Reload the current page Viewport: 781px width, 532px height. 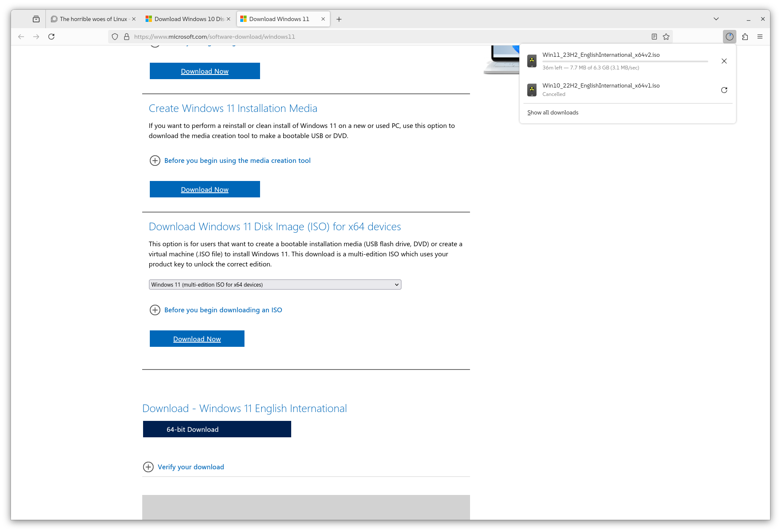click(x=51, y=37)
